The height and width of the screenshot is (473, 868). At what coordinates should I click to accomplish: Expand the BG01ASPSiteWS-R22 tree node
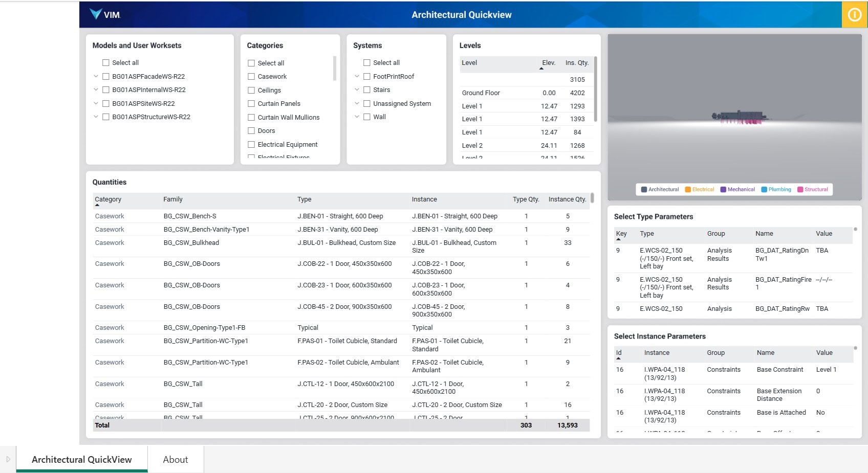(96, 103)
